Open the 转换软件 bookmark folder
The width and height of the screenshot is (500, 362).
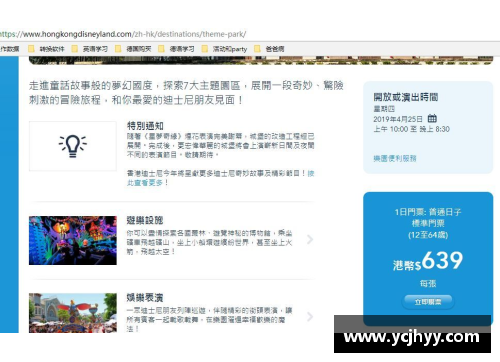(46, 49)
